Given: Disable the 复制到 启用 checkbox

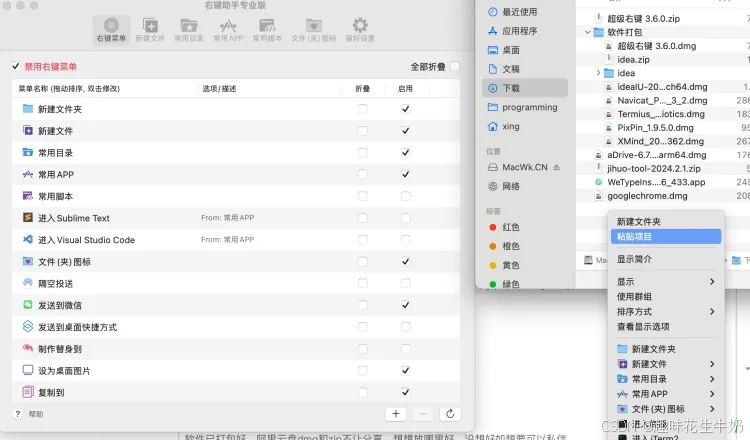Looking at the screenshot, I should point(406,392).
